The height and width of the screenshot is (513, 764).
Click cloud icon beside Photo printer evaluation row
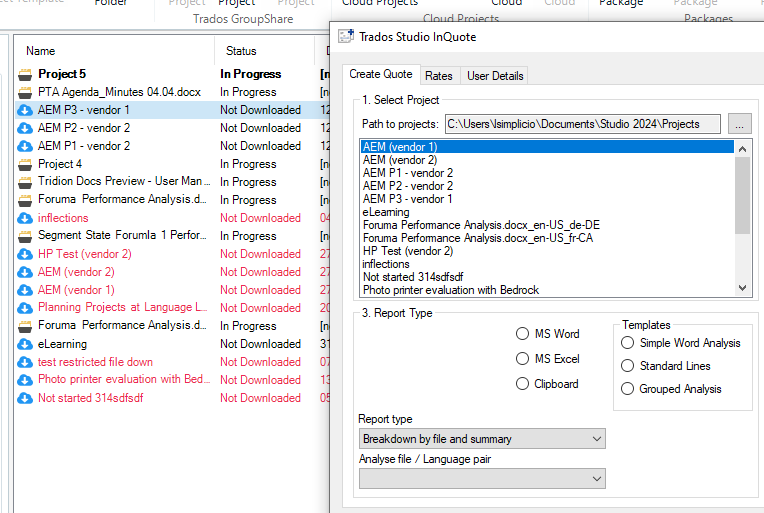coord(25,380)
